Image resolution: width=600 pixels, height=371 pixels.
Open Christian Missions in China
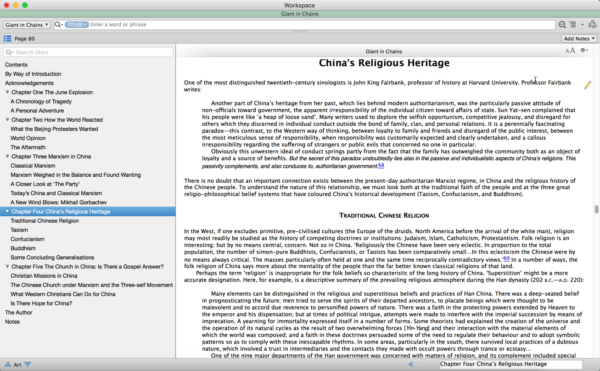point(44,276)
